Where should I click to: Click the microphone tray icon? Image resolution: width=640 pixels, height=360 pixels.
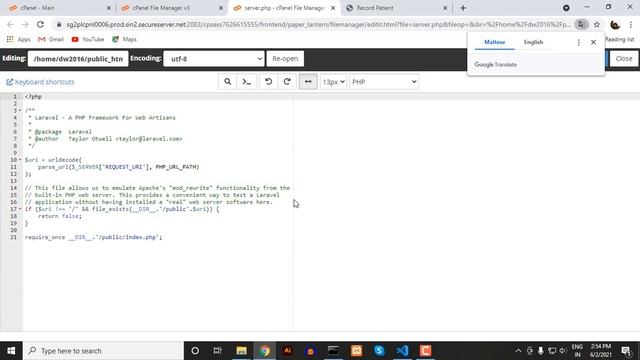point(540,351)
